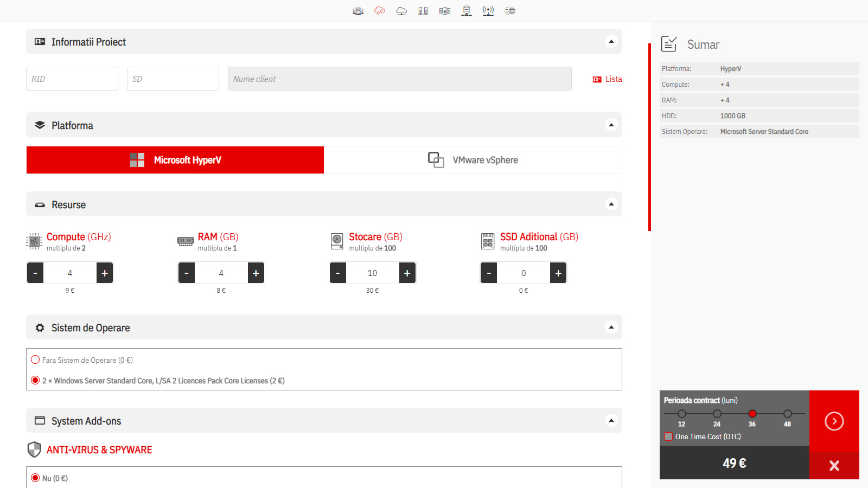Open the Lista link

tap(608, 79)
